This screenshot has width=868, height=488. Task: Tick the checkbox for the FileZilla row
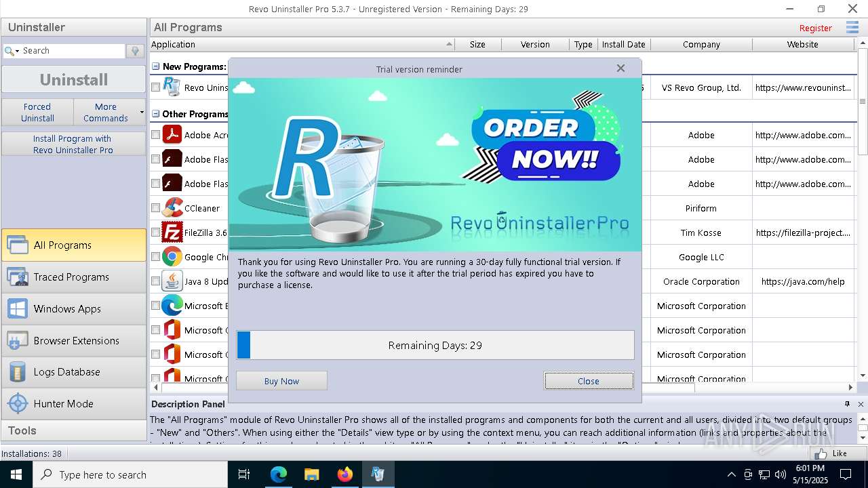[155, 232]
